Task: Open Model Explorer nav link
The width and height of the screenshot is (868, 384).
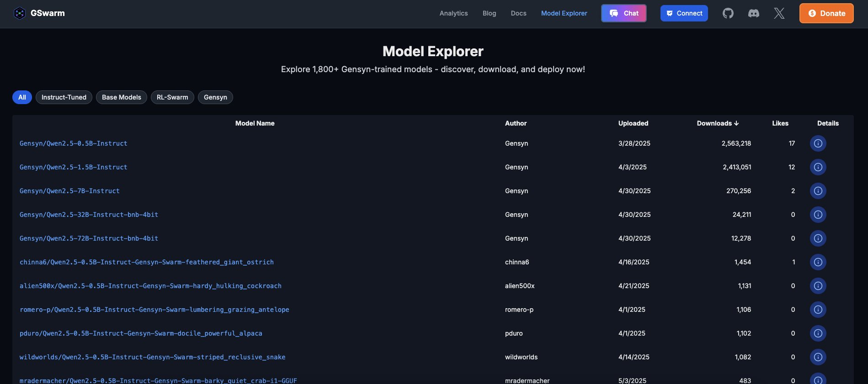Action: pos(564,13)
